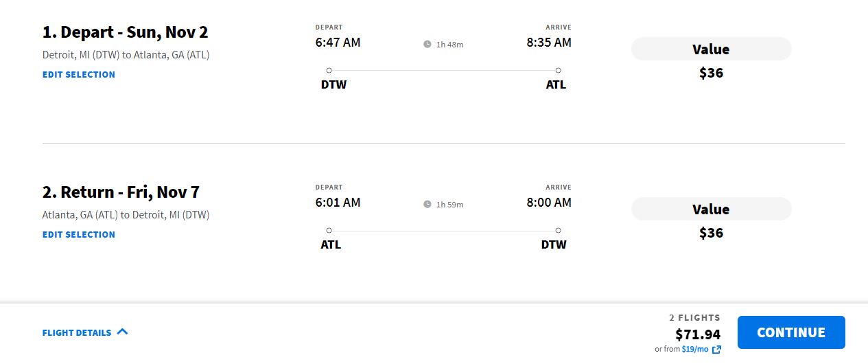
Task: Click the DTW origin dot on depart route
Action: tap(329, 70)
